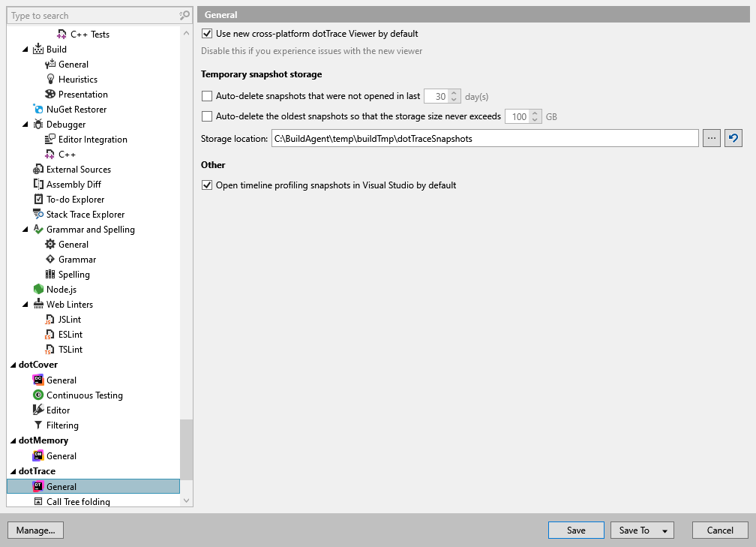Click the To-do Explorer icon

pos(38,200)
